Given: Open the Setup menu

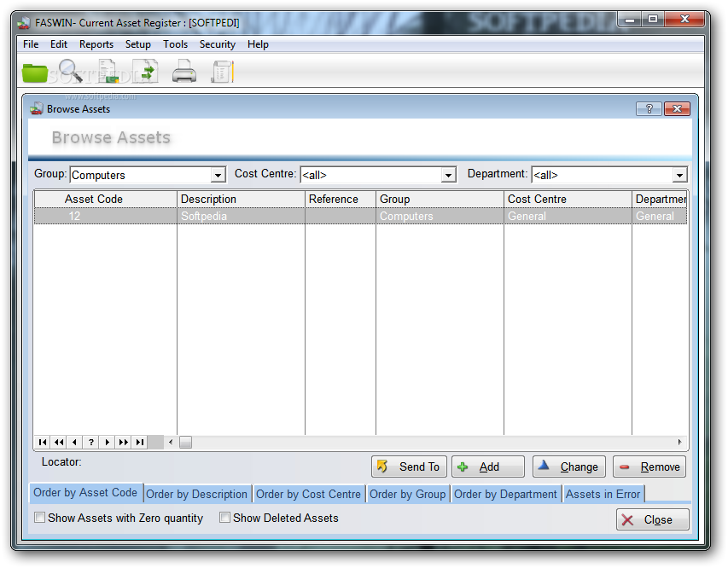Looking at the screenshot, I should (x=138, y=44).
